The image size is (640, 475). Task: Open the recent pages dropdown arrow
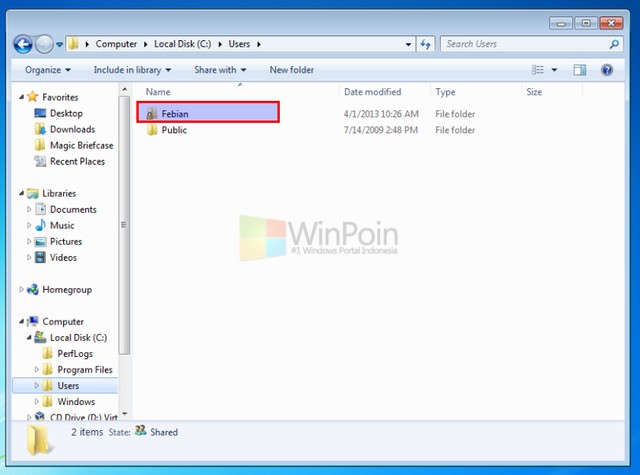60,44
